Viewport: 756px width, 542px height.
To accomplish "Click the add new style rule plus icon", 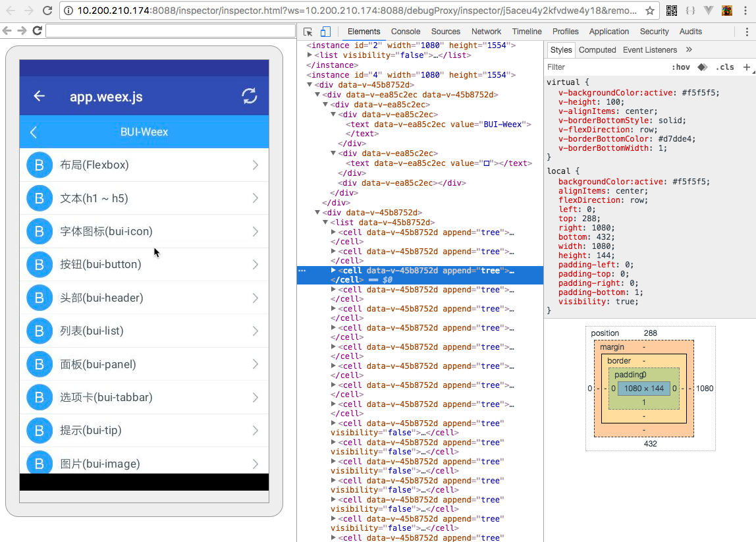I will (746, 67).
